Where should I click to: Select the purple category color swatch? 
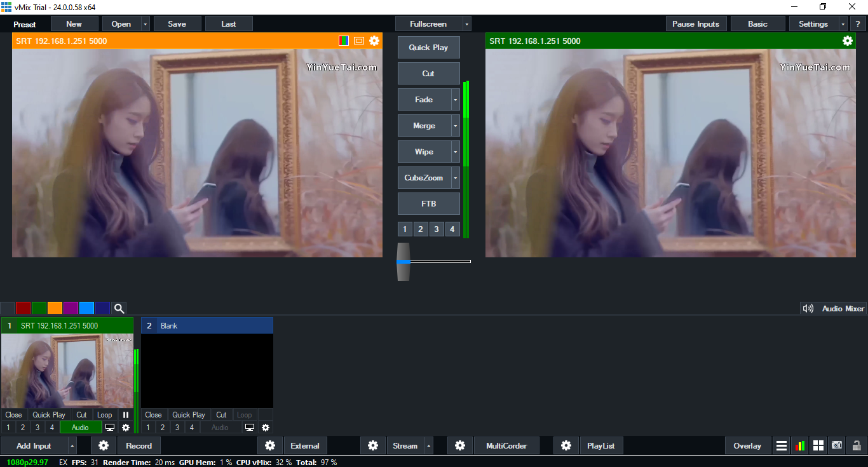tap(71, 308)
